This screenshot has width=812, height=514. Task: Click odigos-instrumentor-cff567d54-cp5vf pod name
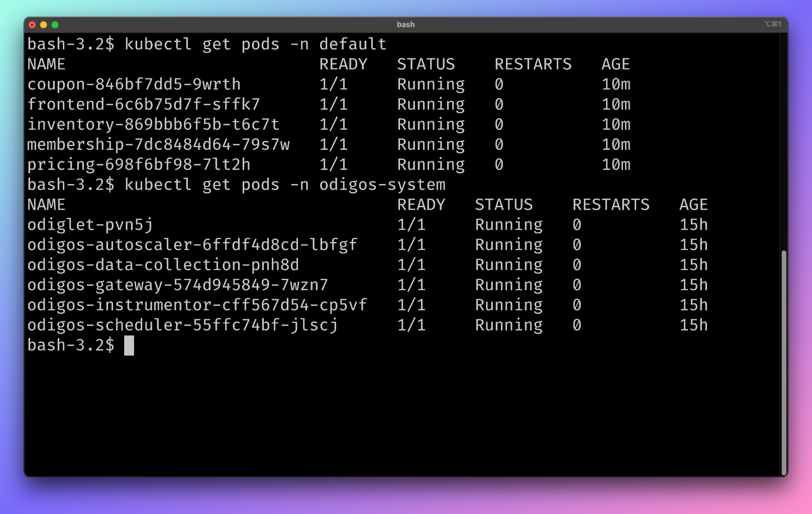pyautogui.click(x=197, y=305)
